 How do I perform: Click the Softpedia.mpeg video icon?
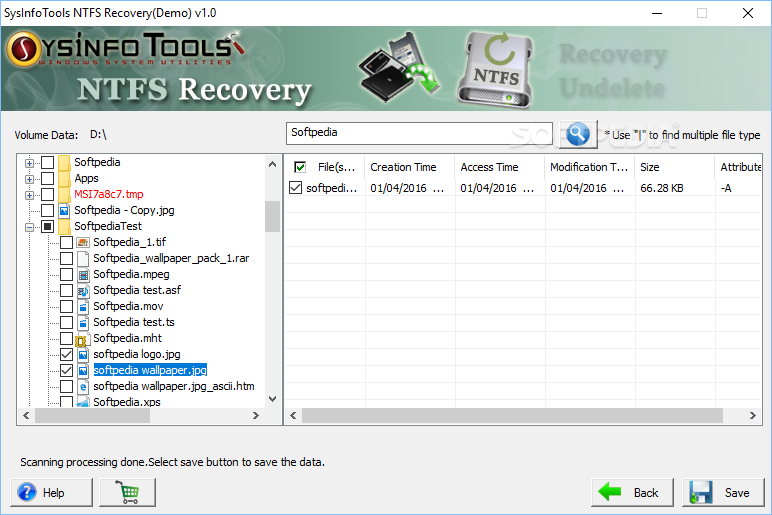pos(83,274)
